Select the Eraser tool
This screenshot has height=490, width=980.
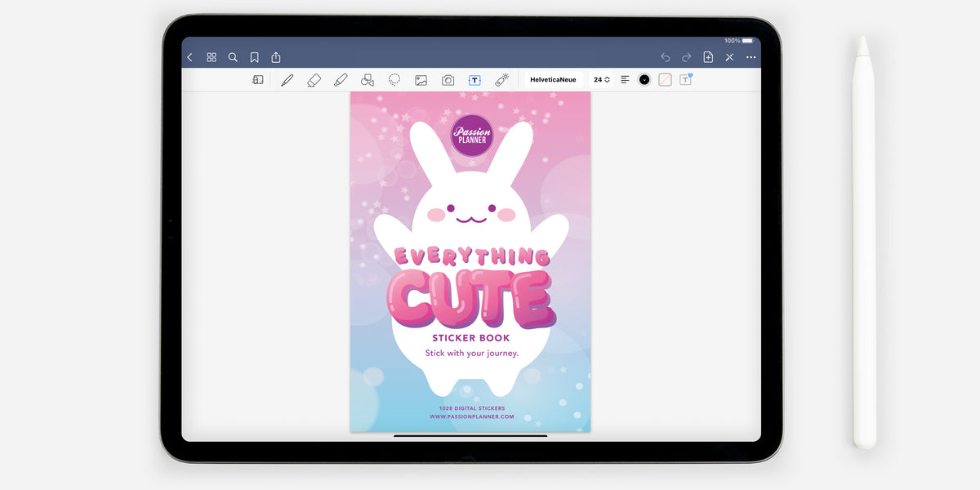[x=314, y=79]
